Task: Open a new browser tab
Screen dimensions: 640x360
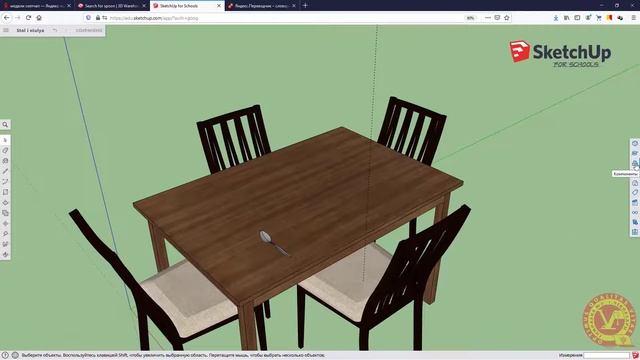Action: coord(305,6)
